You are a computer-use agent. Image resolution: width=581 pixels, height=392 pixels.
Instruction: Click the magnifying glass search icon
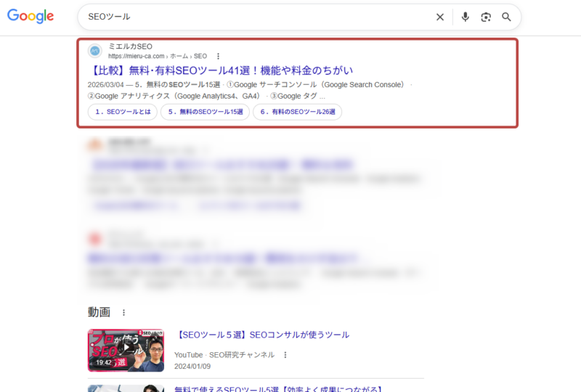[x=507, y=17]
